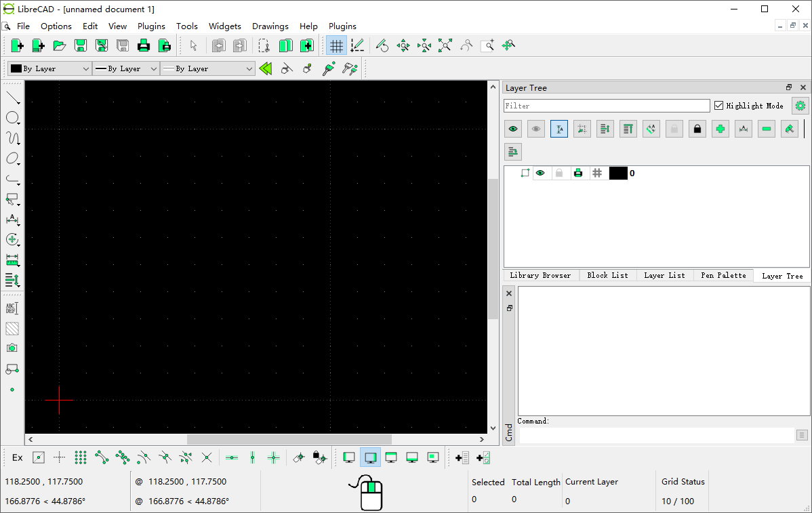Expand the line type By Layer dropdown
The width and height of the screenshot is (812, 513).
click(x=207, y=68)
